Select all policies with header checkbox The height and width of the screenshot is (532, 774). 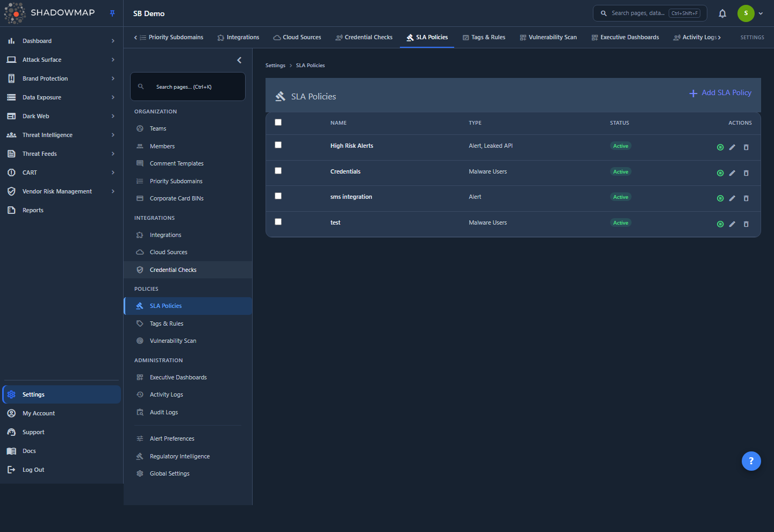click(278, 122)
